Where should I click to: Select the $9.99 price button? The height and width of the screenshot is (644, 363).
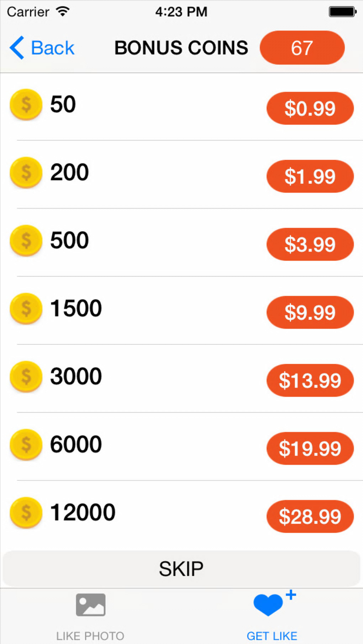click(x=310, y=312)
